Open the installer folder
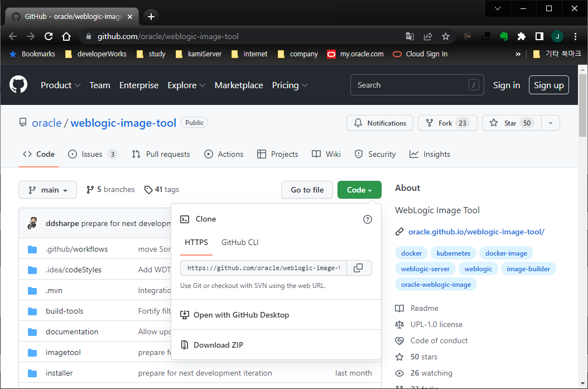 pyautogui.click(x=59, y=373)
